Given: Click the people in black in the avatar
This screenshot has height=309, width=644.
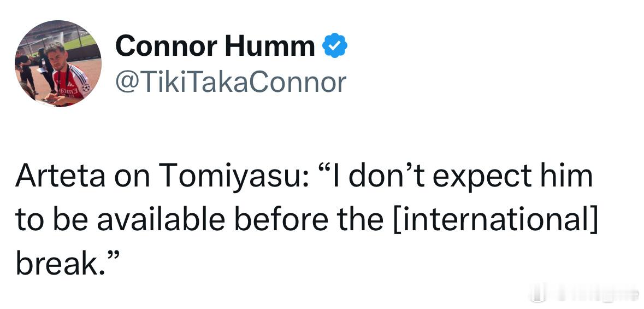Looking at the screenshot, I should (35, 70).
